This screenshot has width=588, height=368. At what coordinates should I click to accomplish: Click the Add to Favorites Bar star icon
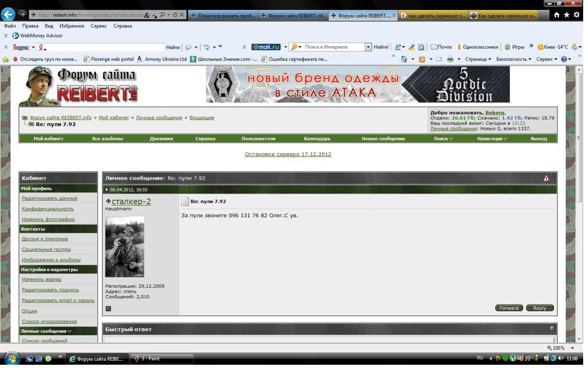click(x=6, y=59)
